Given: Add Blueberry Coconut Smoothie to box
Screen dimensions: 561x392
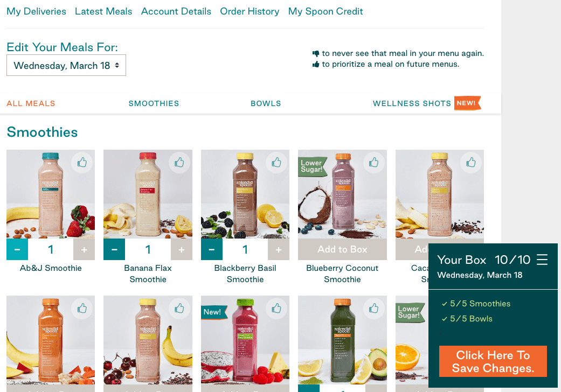Looking at the screenshot, I should click(x=342, y=249).
